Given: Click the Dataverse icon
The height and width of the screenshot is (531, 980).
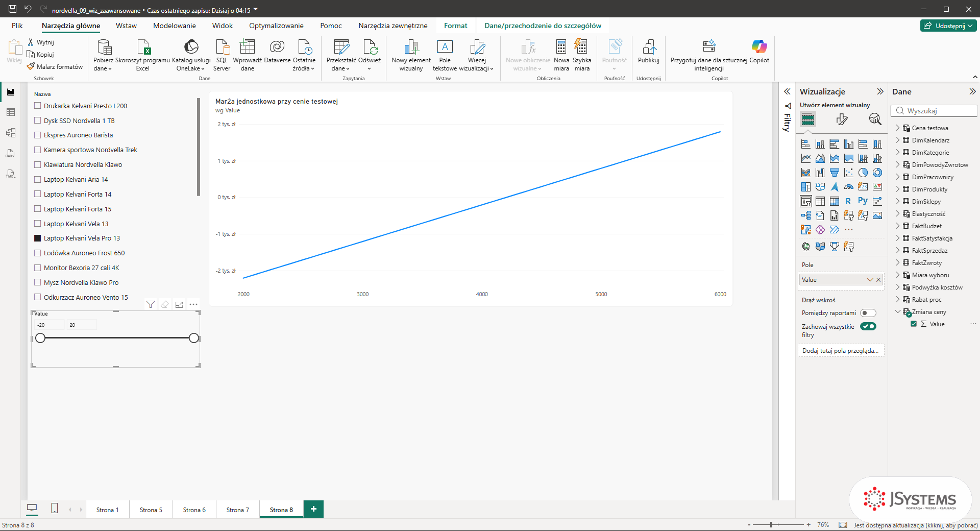Looking at the screenshot, I should point(277,47).
